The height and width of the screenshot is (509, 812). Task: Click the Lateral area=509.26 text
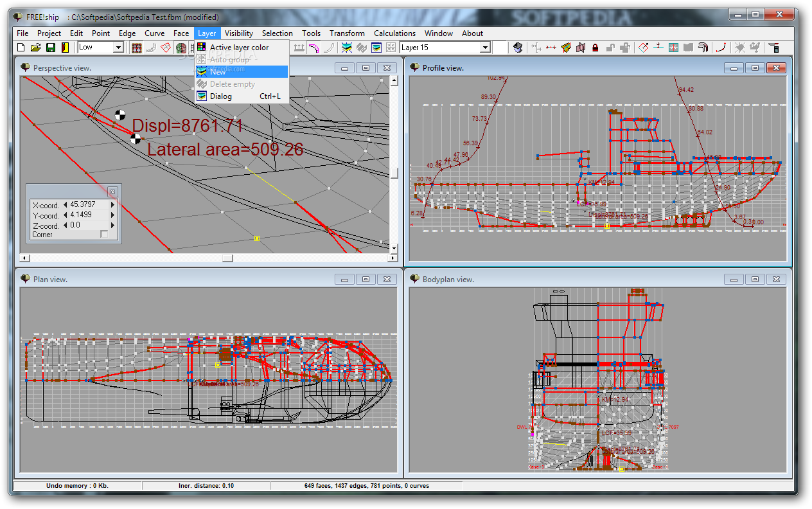(225, 150)
